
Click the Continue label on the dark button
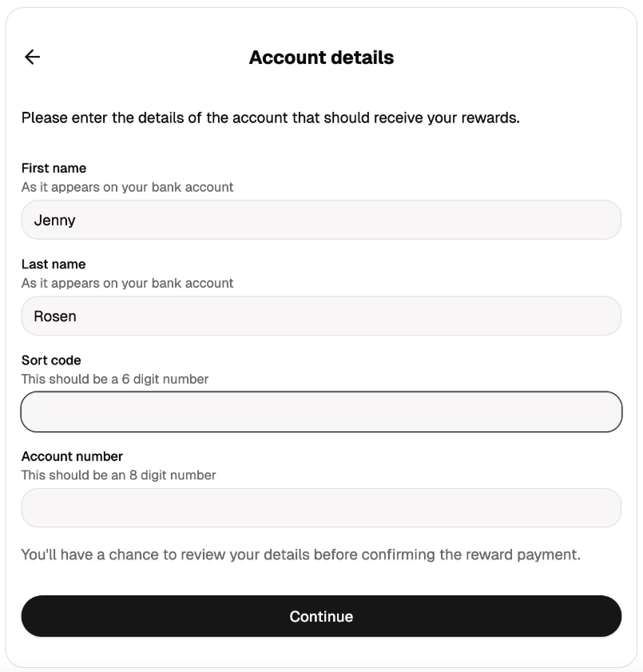pos(321,616)
